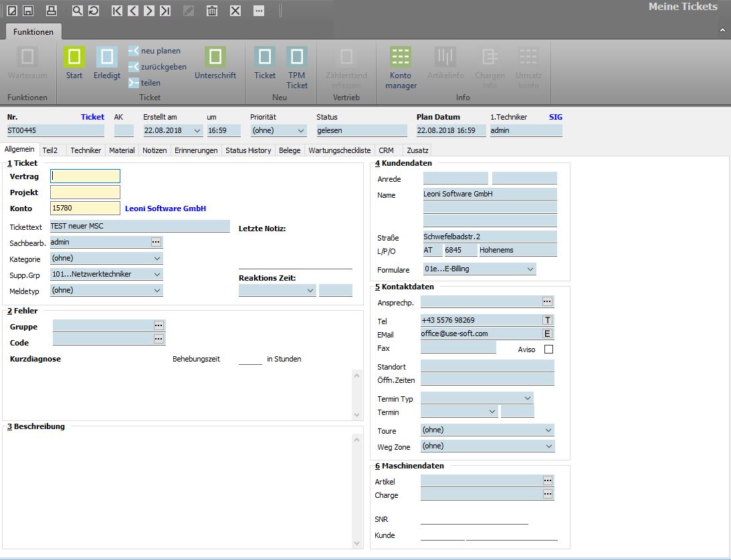Open the more options ellipsis icon

pos(259,10)
